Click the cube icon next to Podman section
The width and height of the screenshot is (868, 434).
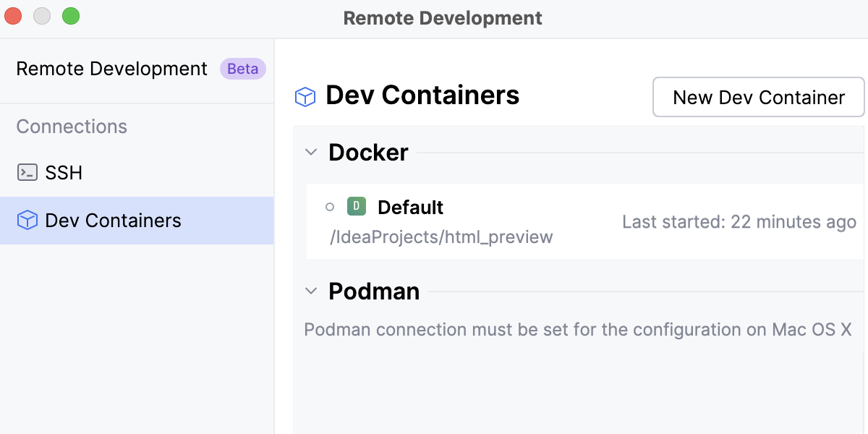coord(310,292)
